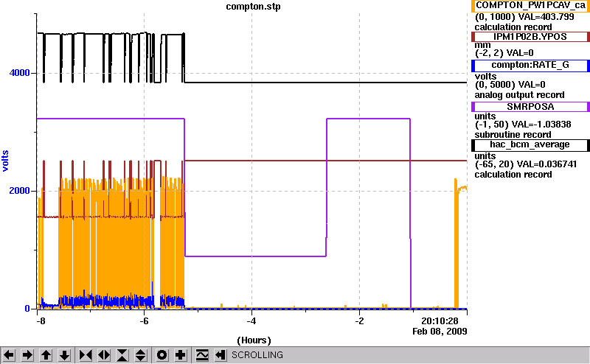Click the 20:10:28 timestamp label
Viewport: 590px width, 364px height.
tap(440, 321)
